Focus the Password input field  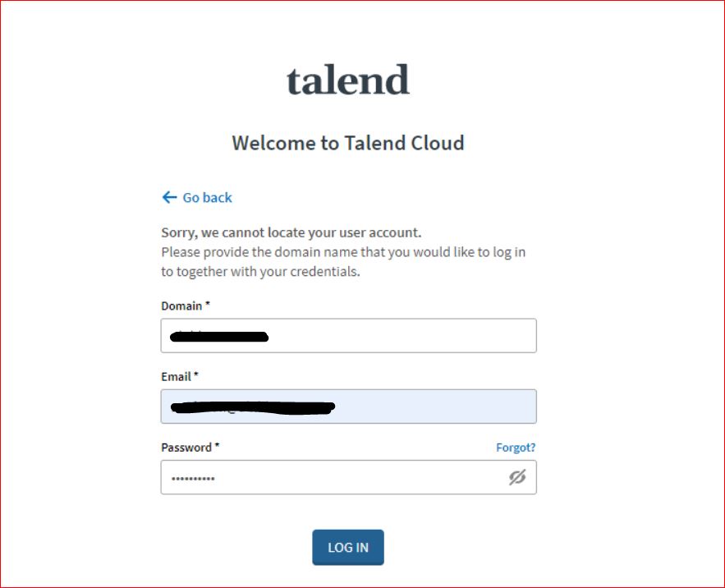[x=328, y=477]
